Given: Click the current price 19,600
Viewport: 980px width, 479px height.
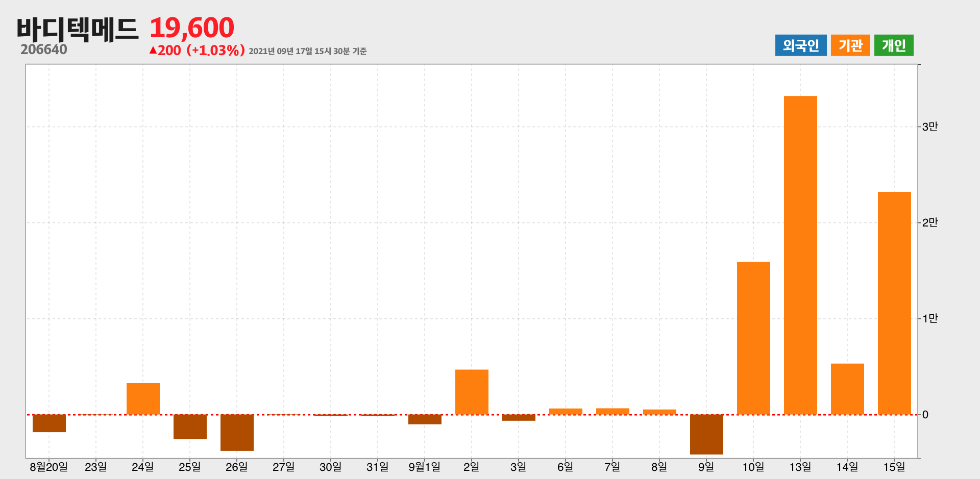Looking at the screenshot, I should [192, 28].
